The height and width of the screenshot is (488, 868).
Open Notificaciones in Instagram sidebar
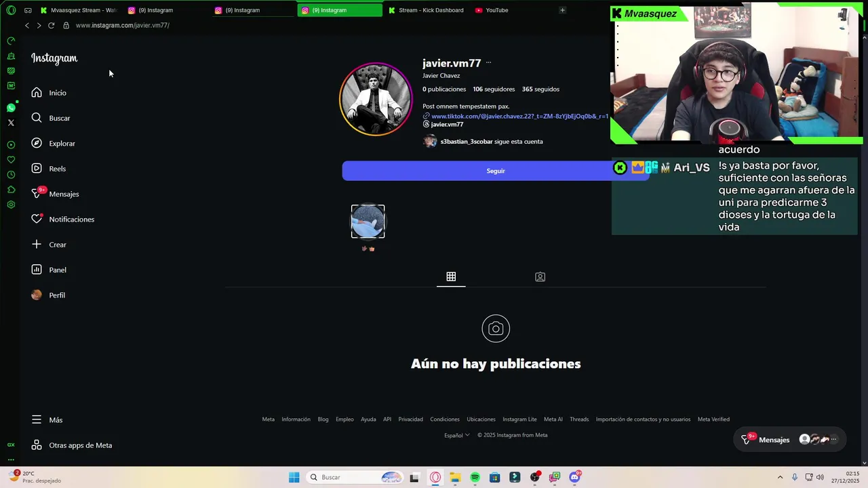pyautogui.click(x=62, y=220)
